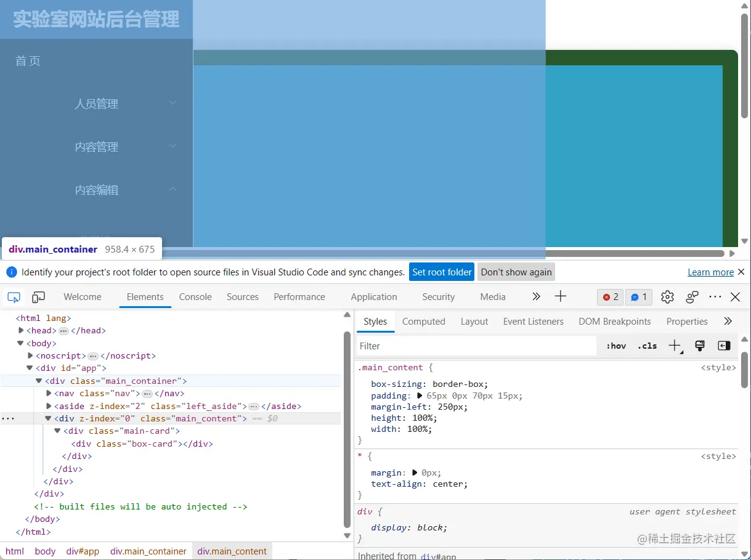Add a new tool tab with plus

pyautogui.click(x=560, y=297)
